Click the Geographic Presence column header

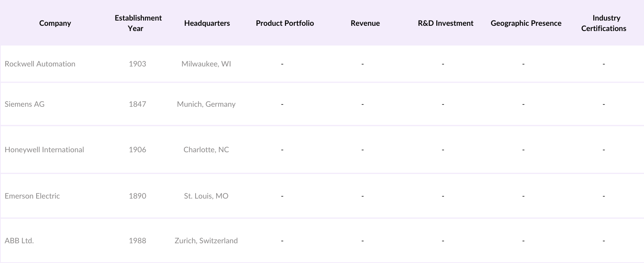pyautogui.click(x=526, y=23)
